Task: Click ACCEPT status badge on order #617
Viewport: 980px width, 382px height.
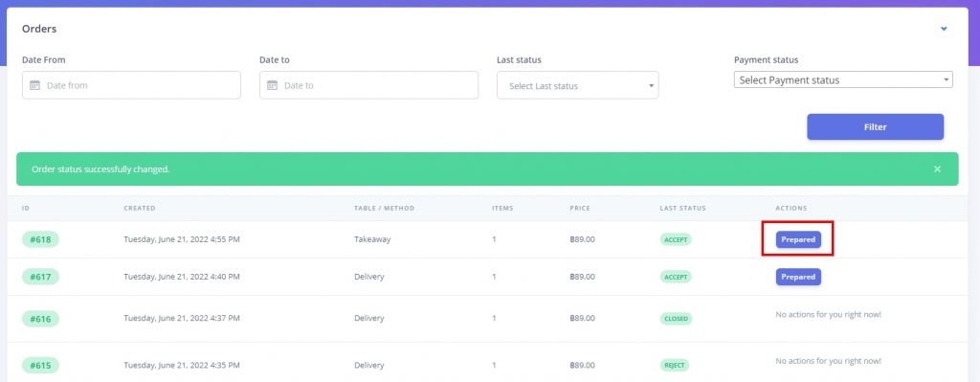Action: [676, 277]
